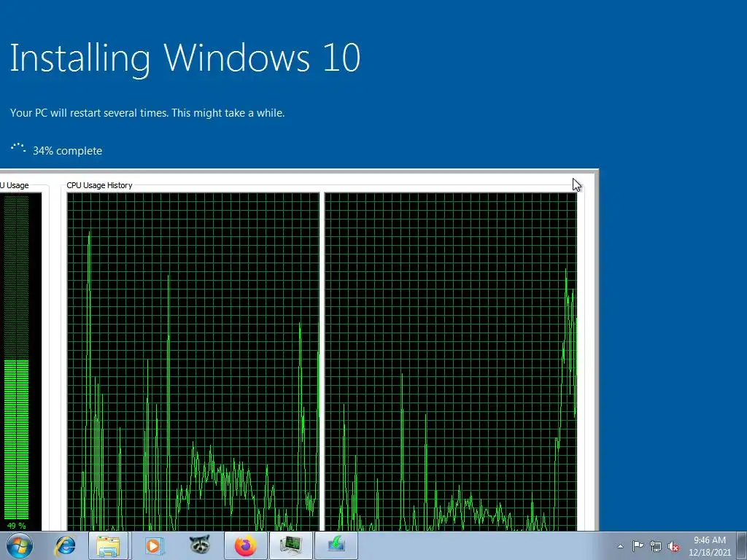Click the raccoon app icon in taskbar
The width and height of the screenshot is (747, 560).
(x=199, y=545)
